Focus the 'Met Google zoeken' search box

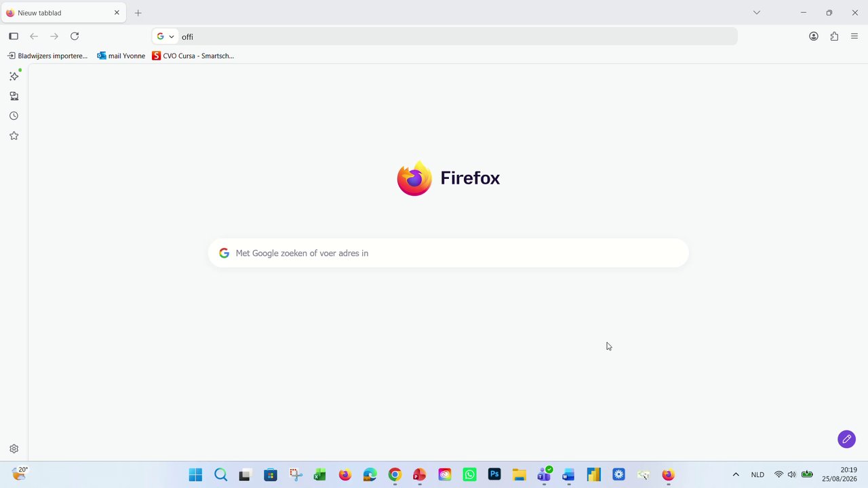tap(448, 253)
